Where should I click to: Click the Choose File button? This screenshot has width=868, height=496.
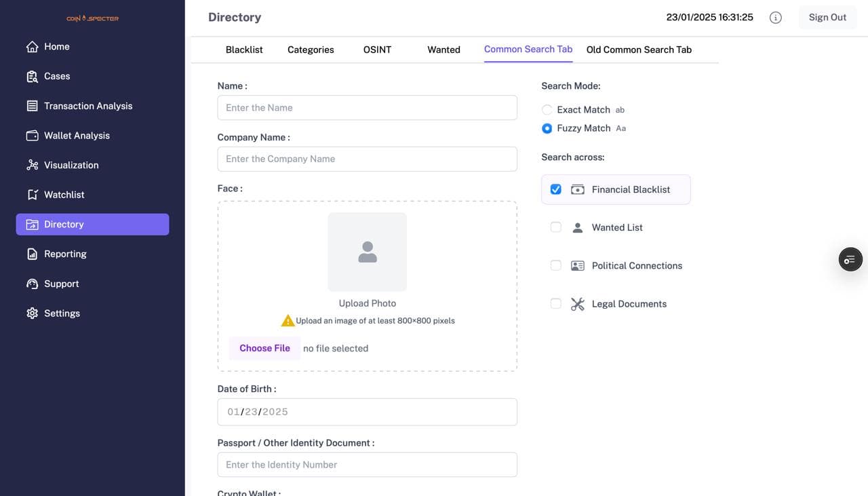click(x=264, y=348)
